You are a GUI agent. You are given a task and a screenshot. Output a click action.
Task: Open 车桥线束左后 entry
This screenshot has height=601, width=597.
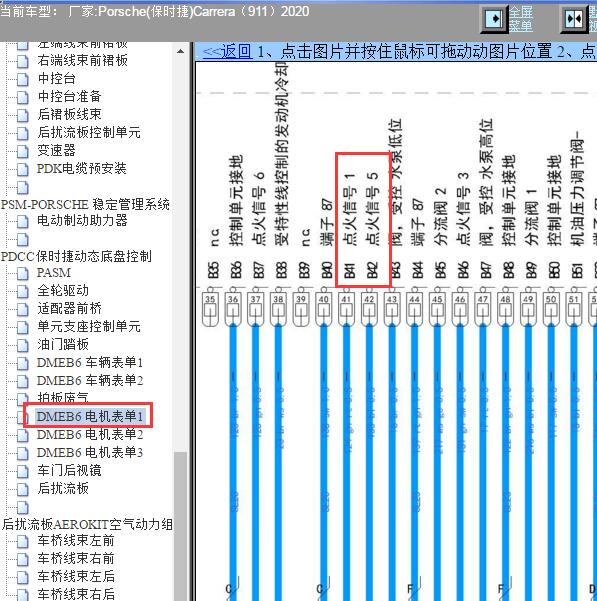[76, 577]
